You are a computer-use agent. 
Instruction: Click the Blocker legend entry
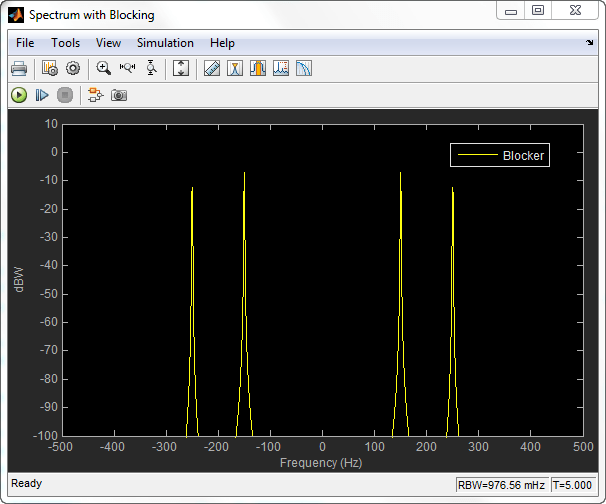[500, 155]
